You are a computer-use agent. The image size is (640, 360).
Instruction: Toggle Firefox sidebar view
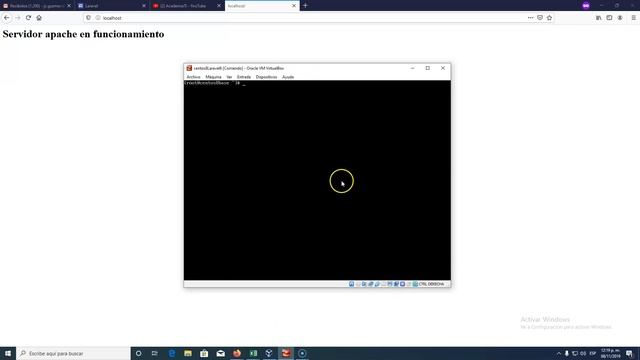[609, 18]
